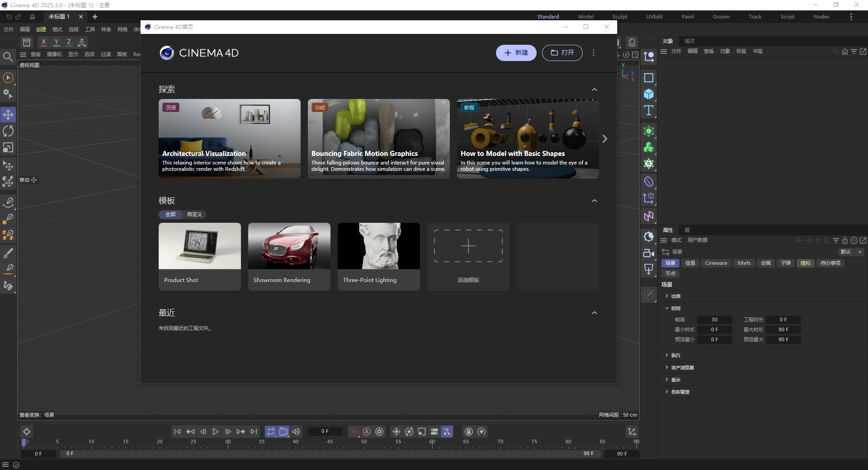Screen dimensions: 868x470
Task: Collapse the 探索 section
Action: pyautogui.click(x=594, y=89)
